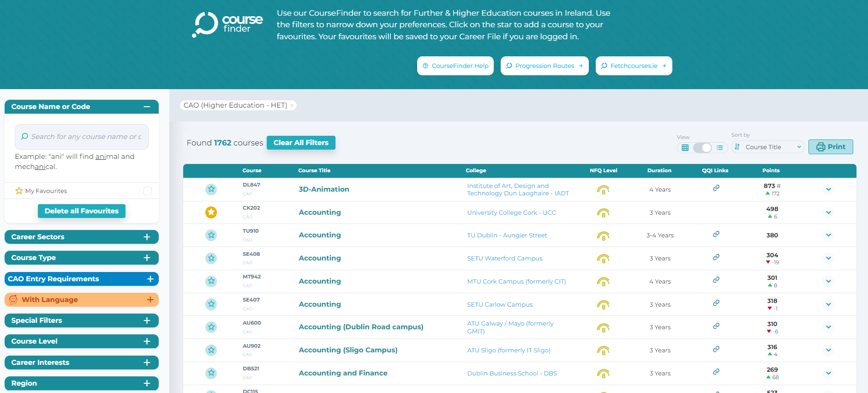Open SETU Waterford Campus link
The width and height of the screenshot is (868, 393).
[x=504, y=258]
